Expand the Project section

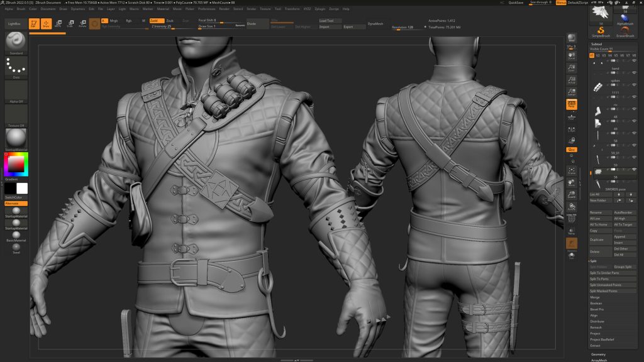click(x=595, y=333)
